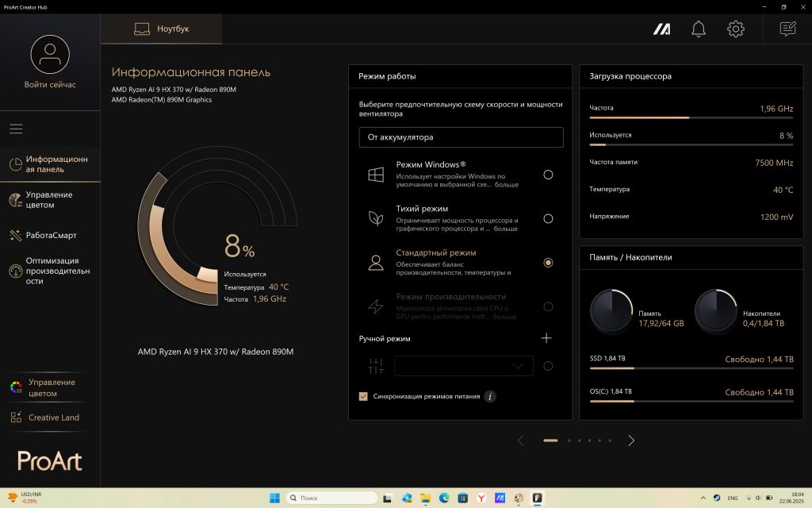Open Информационная панель in sidebar

pyautogui.click(x=50, y=164)
